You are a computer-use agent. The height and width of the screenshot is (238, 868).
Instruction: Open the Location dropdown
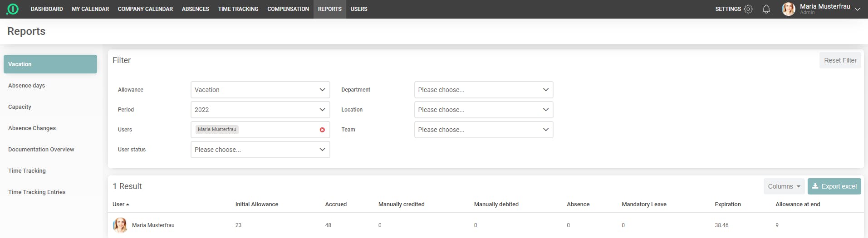483,110
